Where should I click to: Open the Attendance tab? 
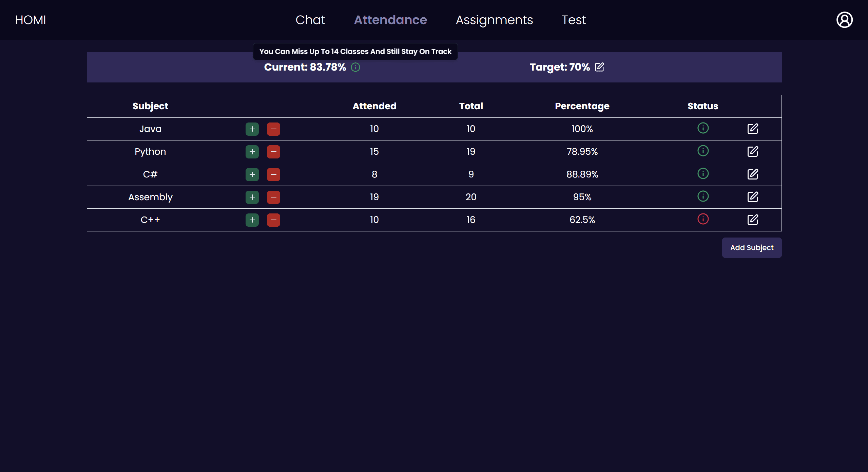(390, 20)
